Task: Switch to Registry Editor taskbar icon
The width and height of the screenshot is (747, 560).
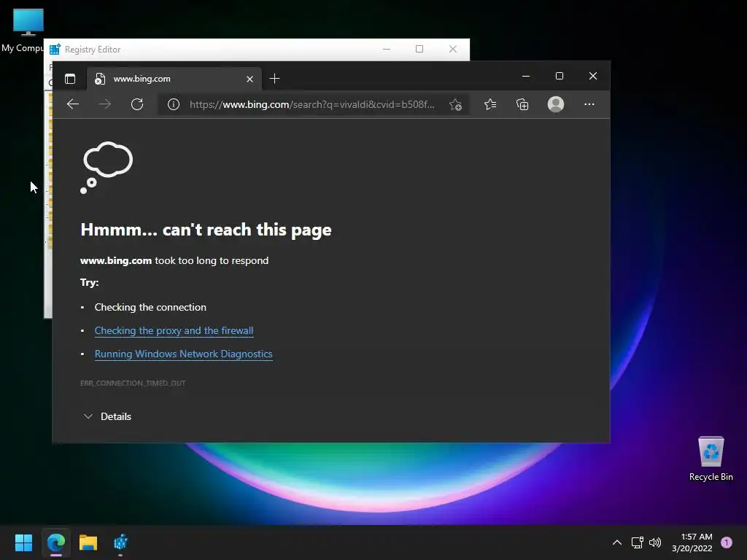Action: 120,542
